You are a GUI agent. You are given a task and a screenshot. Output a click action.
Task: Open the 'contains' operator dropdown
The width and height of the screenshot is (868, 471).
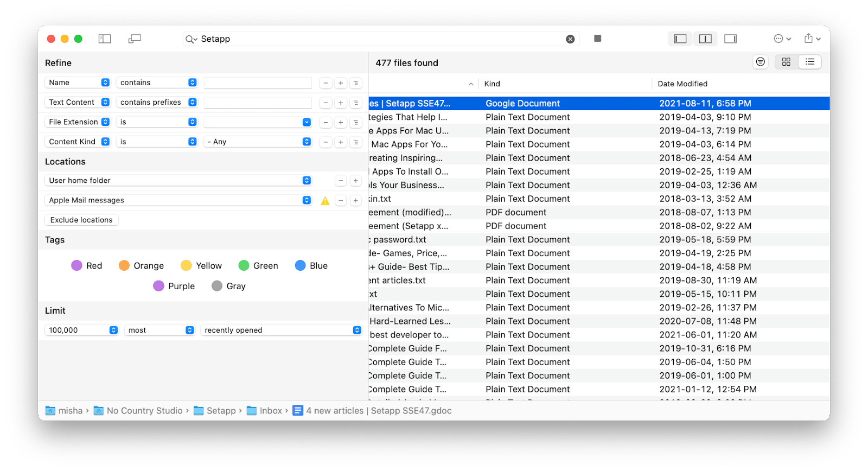point(157,82)
